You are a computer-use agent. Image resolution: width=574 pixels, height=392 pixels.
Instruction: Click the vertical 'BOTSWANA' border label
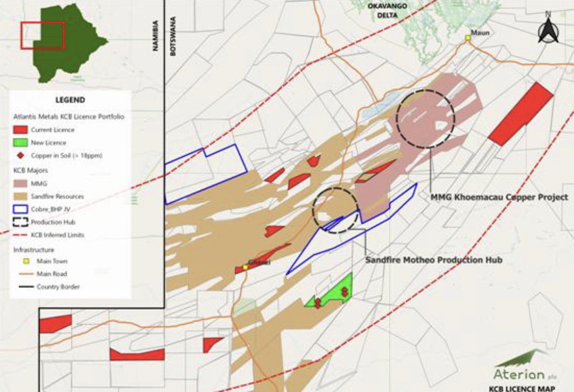click(x=173, y=36)
